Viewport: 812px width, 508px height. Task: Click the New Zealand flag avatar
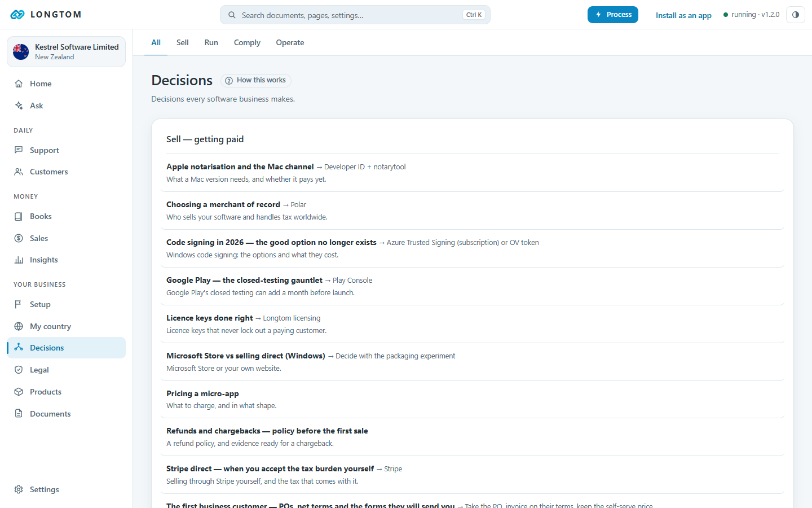pyautogui.click(x=21, y=52)
